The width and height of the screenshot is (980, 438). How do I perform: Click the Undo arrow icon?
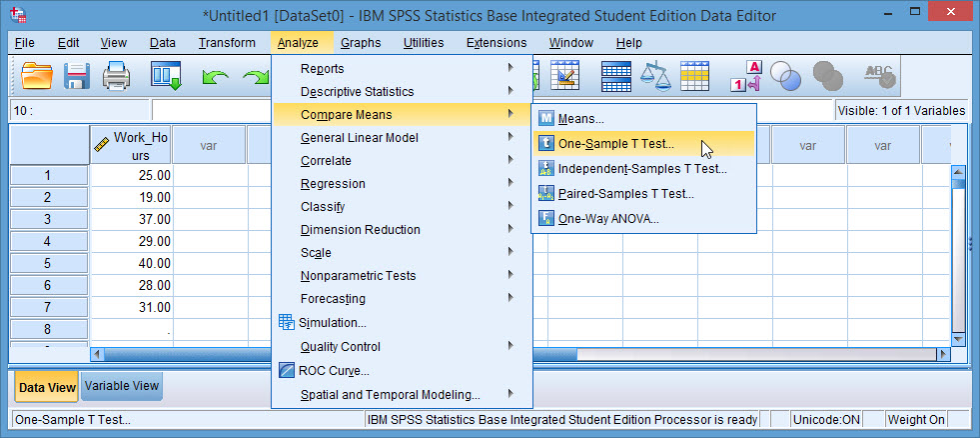(x=215, y=78)
